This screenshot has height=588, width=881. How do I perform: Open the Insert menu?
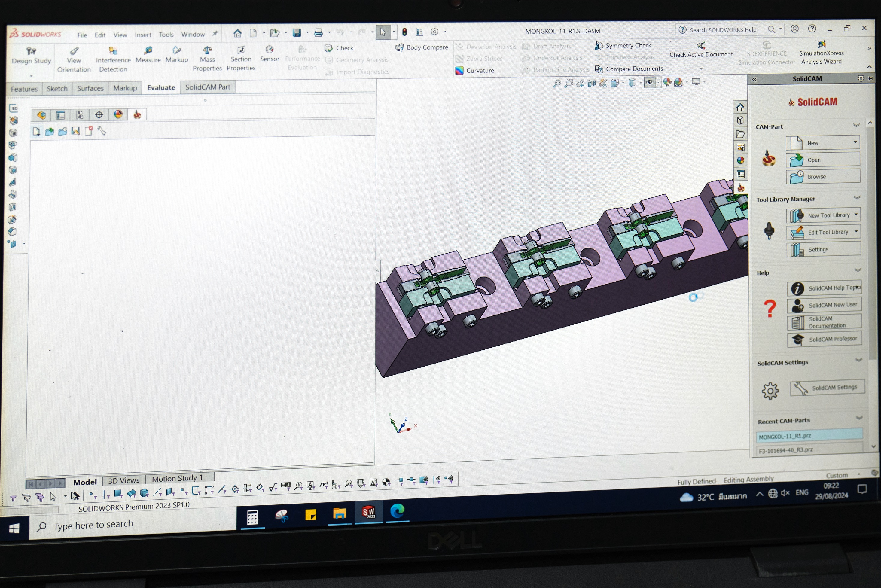(x=143, y=35)
